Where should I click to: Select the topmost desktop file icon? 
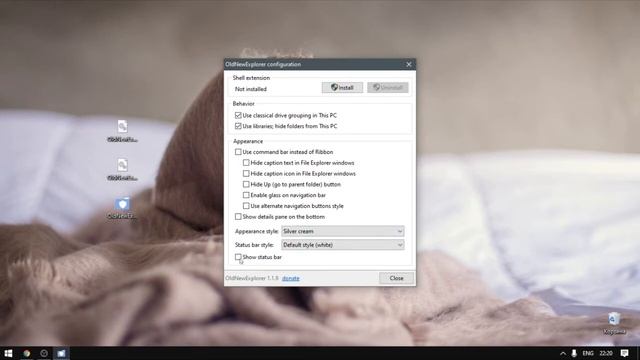122,131
